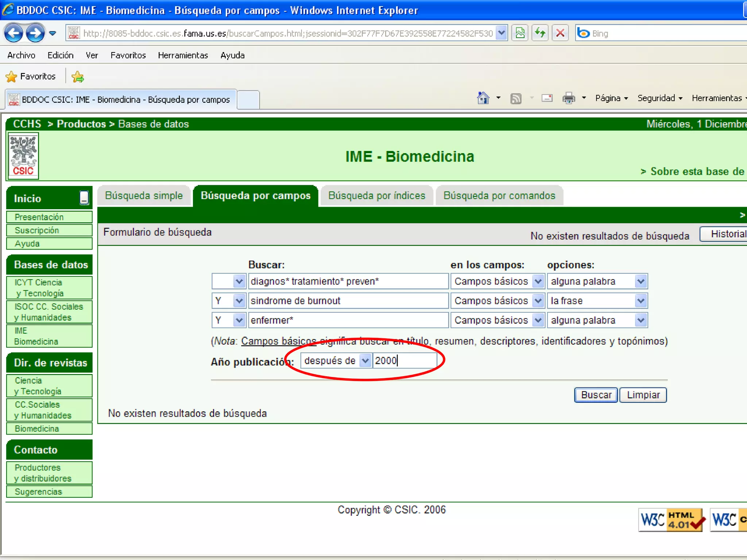Click the browser Forward arrow button
The image size is (747, 560).
pos(35,33)
